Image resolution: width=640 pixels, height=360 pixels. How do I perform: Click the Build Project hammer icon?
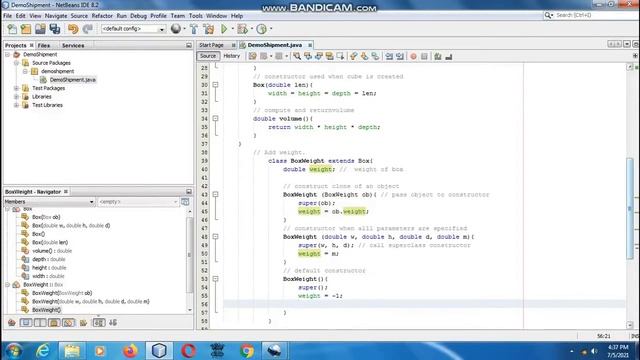pyautogui.click(x=194, y=29)
